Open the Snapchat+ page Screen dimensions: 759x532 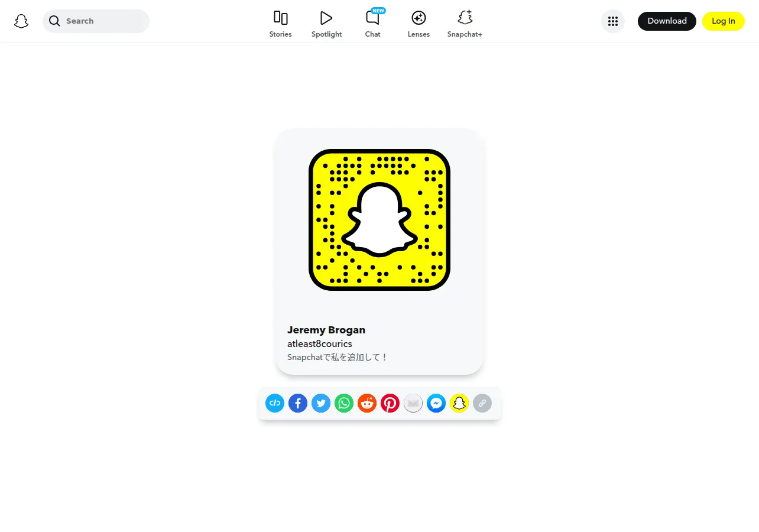tap(465, 24)
